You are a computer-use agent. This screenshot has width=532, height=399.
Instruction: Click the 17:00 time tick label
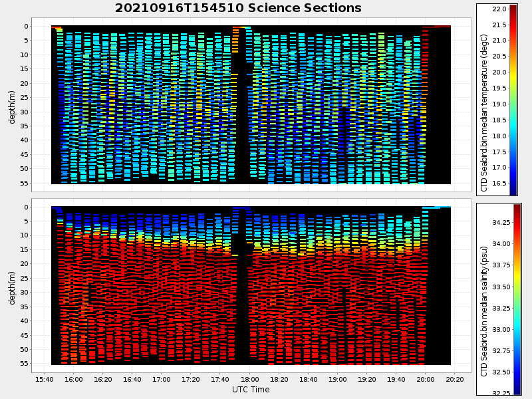162,379
